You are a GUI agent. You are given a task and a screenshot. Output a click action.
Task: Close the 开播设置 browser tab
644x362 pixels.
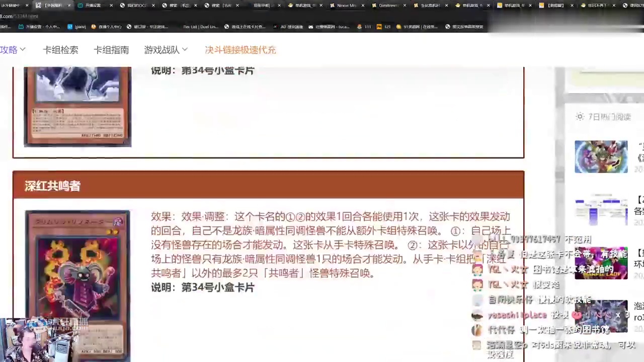click(111, 6)
